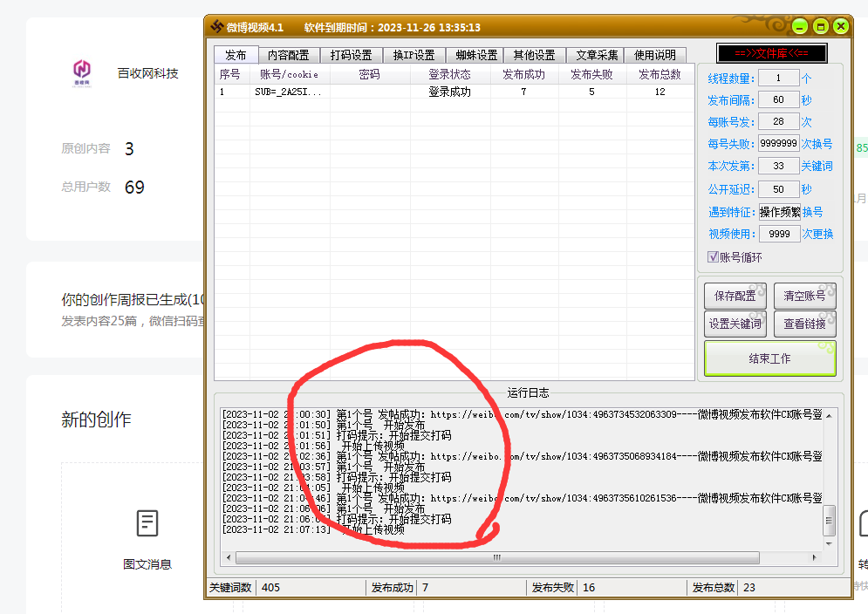Select the account row SUB=_2A25I...
Image resolution: width=868 pixels, height=614 pixels.
coord(454,92)
